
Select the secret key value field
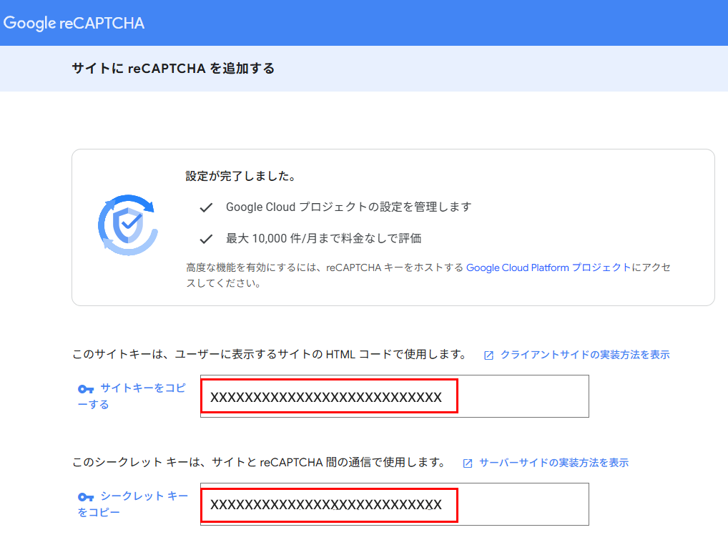394,505
